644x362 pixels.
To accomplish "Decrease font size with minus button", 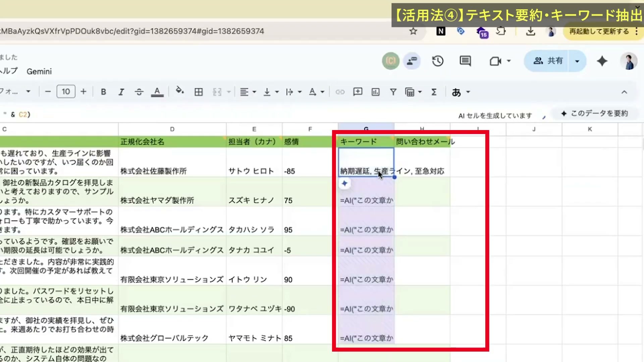I will point(48,92).
